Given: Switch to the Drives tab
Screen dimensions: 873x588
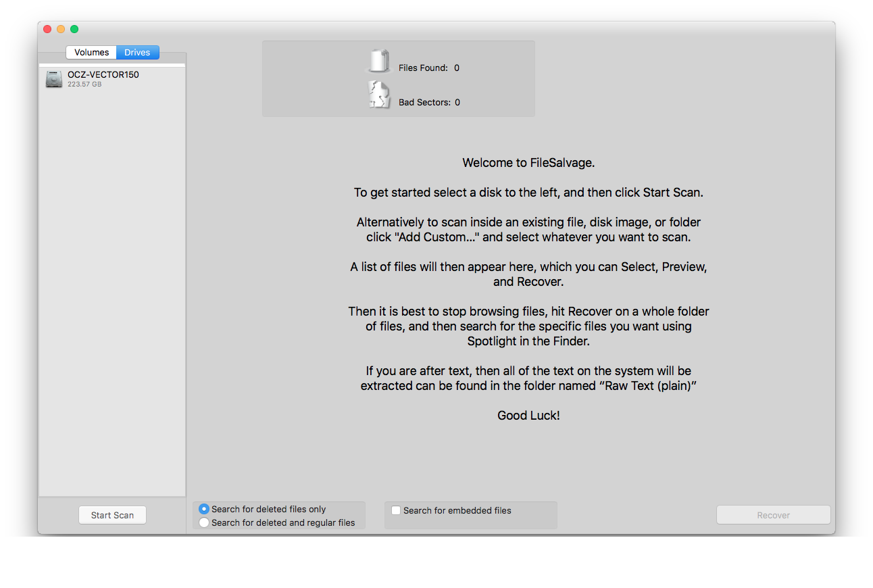Looking at the screenshot, I should (x=137, y=53).
